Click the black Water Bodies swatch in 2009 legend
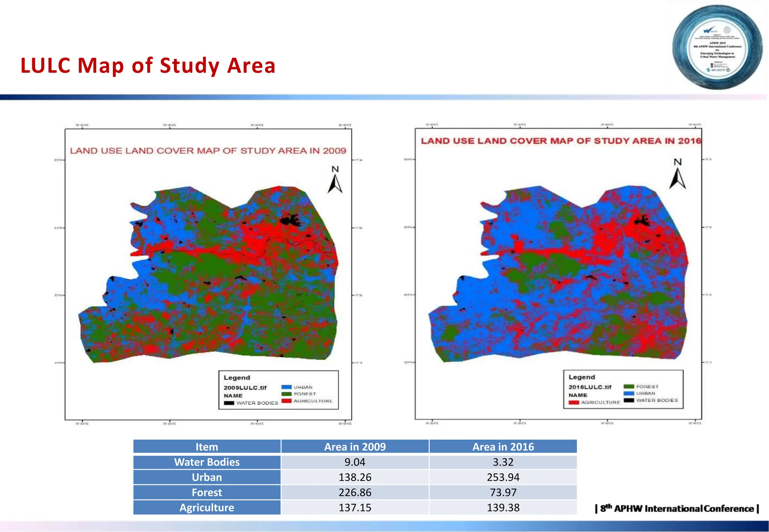The width and height of the screenshot is (769, 532). (x=229, y=403)
